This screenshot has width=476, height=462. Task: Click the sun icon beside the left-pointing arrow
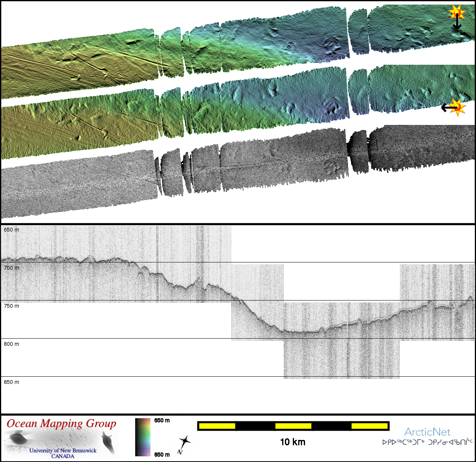(458, 107)
